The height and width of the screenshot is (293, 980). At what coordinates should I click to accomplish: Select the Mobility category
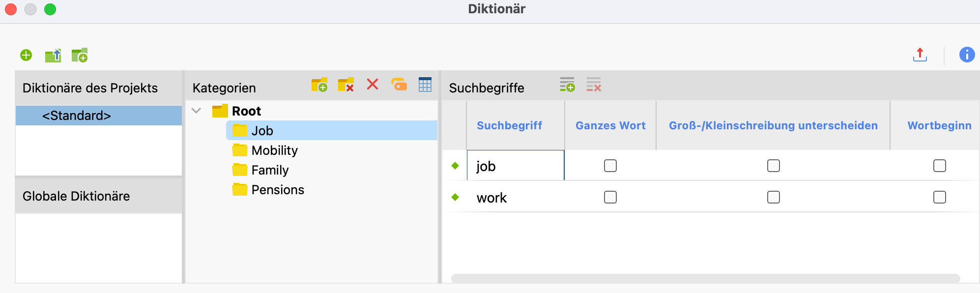[274, 150]
